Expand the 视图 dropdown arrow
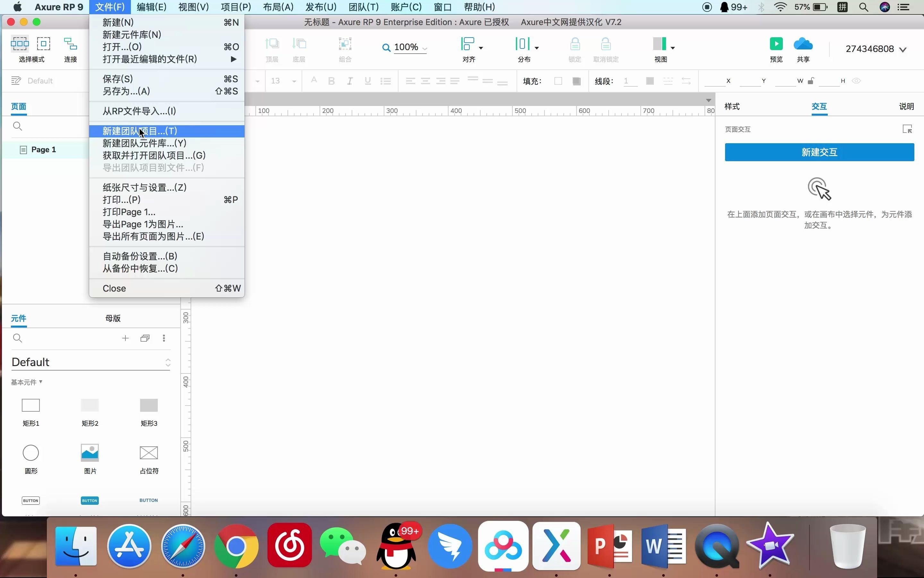 point(673,48)
